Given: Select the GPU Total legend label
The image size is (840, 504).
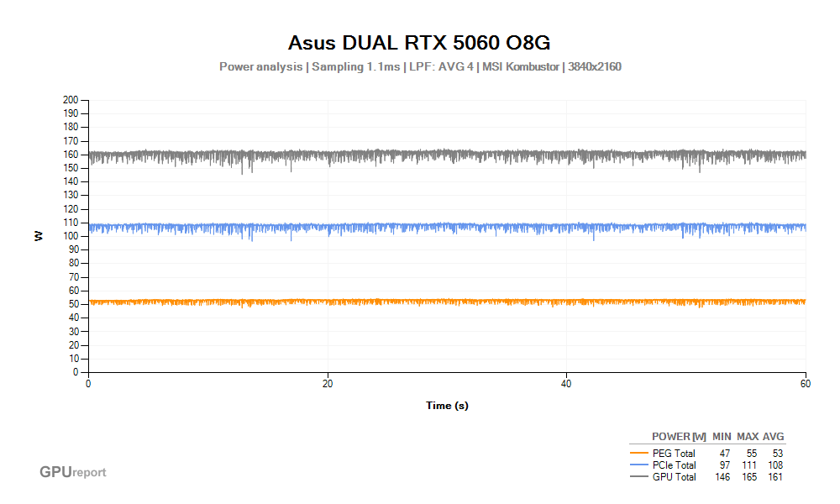Looking at the screenshot, I should [x=675, y=477].
